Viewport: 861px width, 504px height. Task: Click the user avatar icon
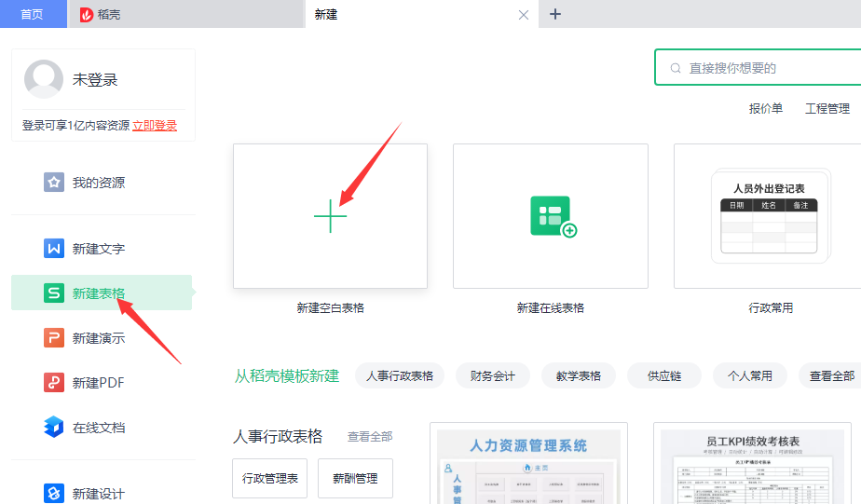point(44,79)
